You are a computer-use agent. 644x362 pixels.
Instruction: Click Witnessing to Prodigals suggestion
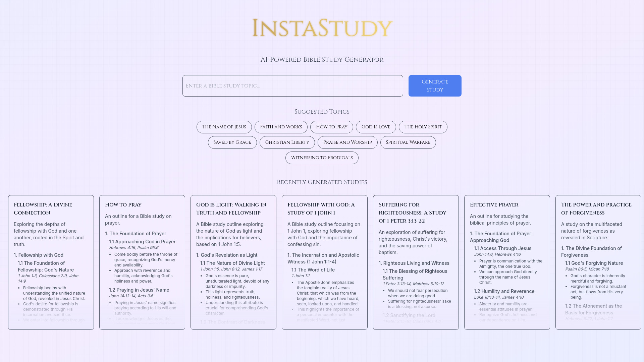[x=322, y=158]
